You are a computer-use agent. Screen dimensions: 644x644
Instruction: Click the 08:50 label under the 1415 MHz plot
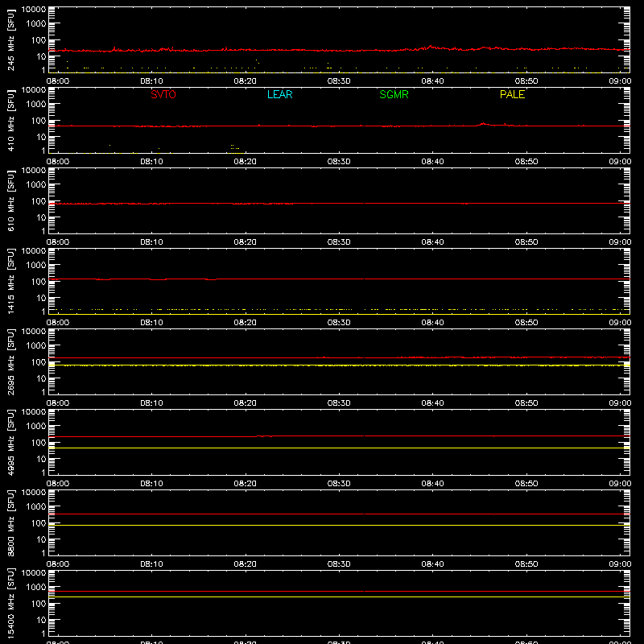tap(526, 323)
